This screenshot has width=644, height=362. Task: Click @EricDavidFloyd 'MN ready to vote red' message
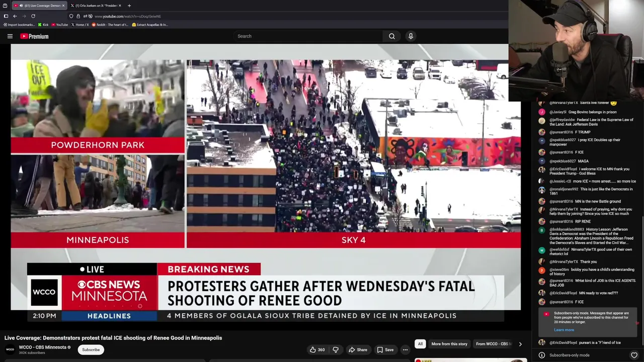click(x=584, y=293)
